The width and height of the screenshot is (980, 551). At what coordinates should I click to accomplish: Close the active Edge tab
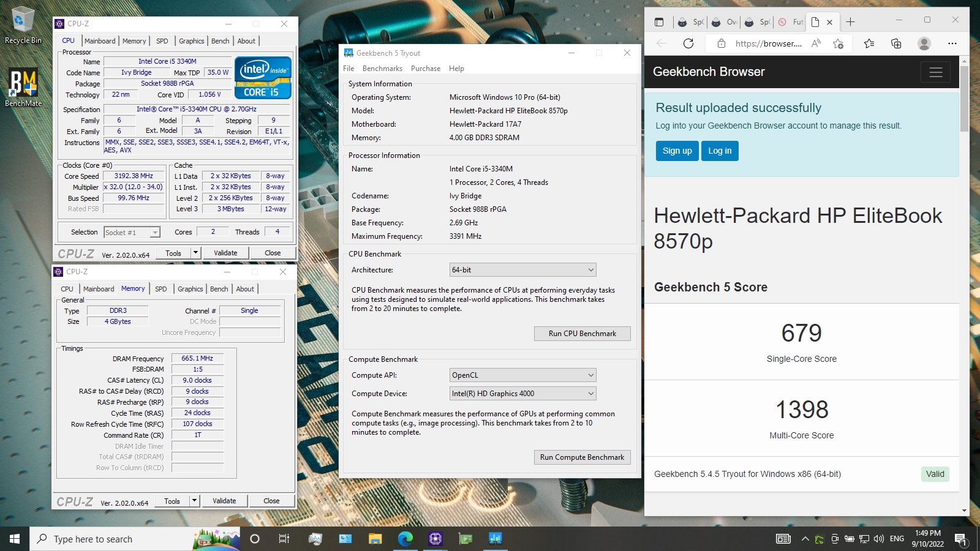[x=829, y=22]
